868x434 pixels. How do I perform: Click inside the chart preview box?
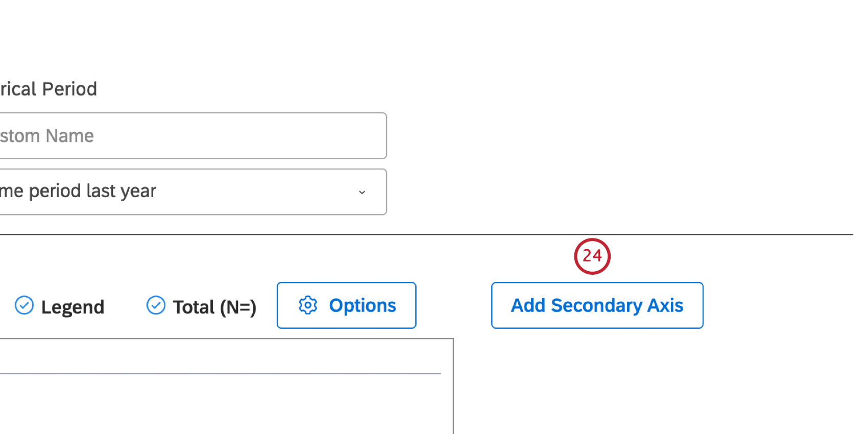coord(225,403)
